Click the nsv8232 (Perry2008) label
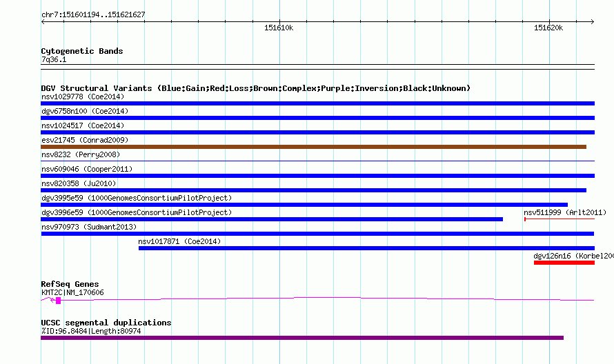 point(81,154)
